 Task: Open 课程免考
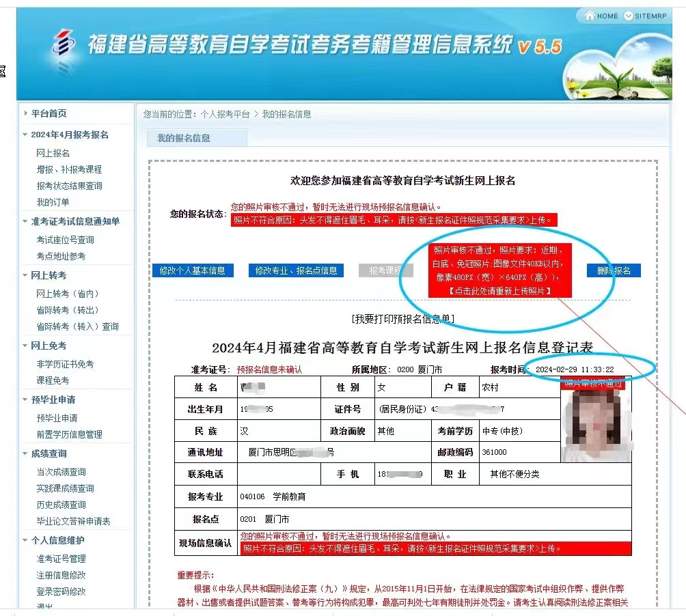tap(53, 380)
